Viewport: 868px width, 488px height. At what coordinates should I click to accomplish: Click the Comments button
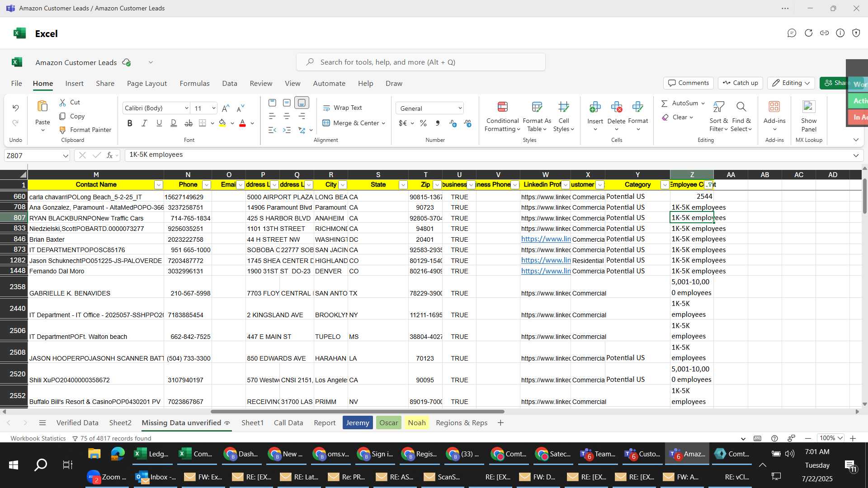[688, 83]
